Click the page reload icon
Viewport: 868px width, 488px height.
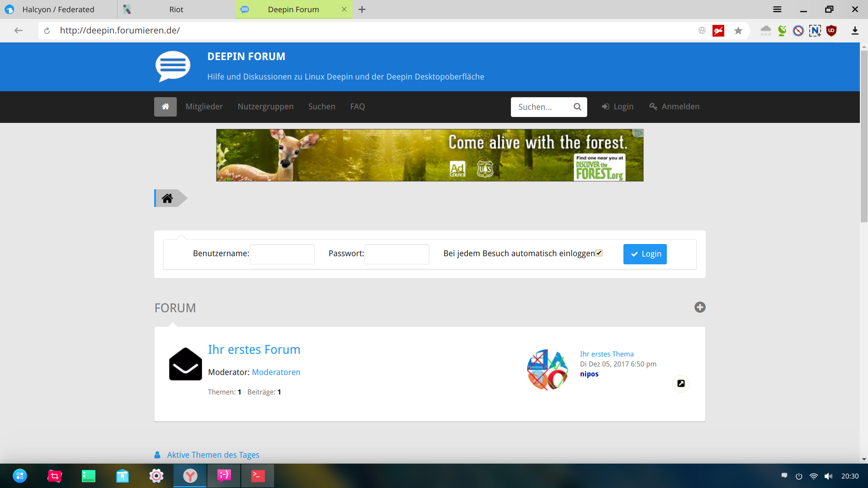47,31
